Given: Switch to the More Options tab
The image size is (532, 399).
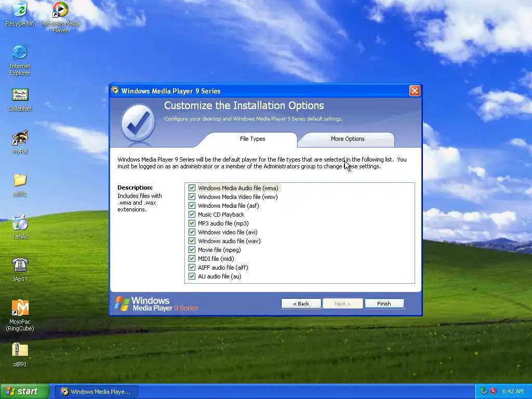Looking at the screenshot, I should [348, 139].
